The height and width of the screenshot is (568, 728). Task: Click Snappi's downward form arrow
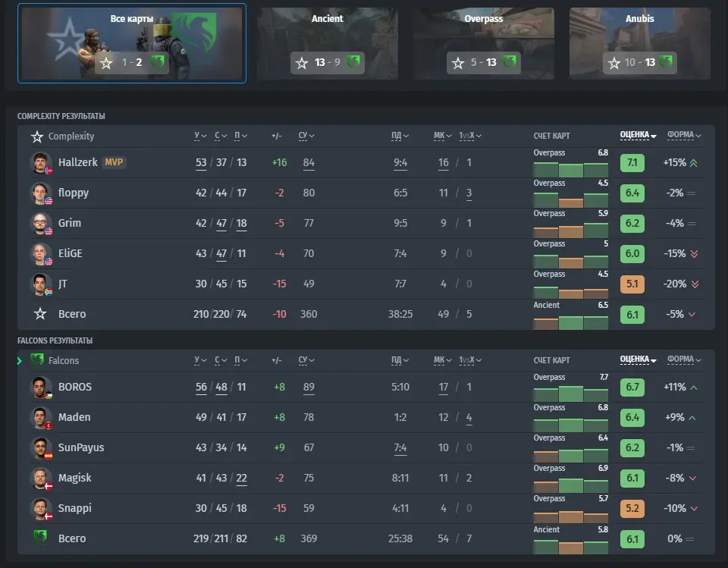(694, 509)
